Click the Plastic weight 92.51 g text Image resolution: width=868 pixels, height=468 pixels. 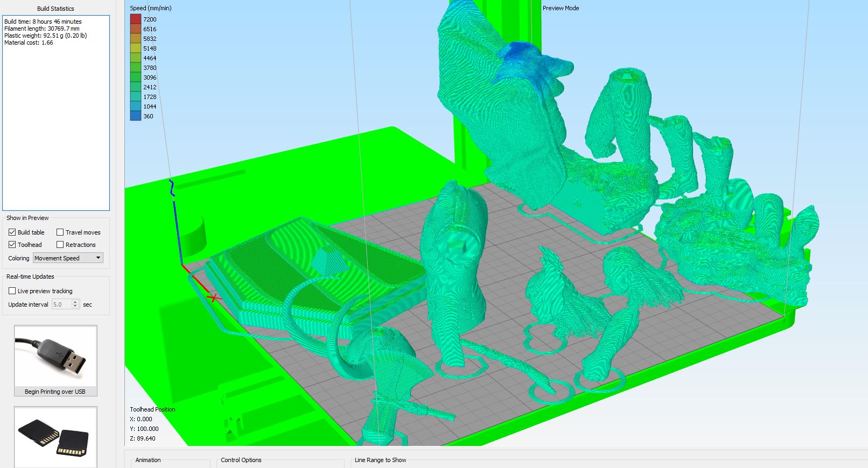(46, 36)
